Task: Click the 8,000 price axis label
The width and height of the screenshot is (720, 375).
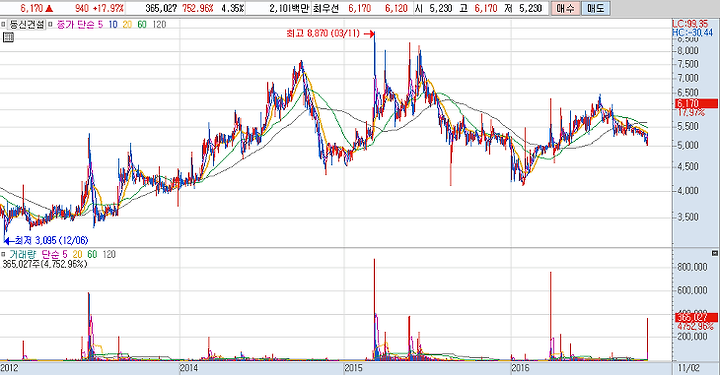Action: coord(688,51)
